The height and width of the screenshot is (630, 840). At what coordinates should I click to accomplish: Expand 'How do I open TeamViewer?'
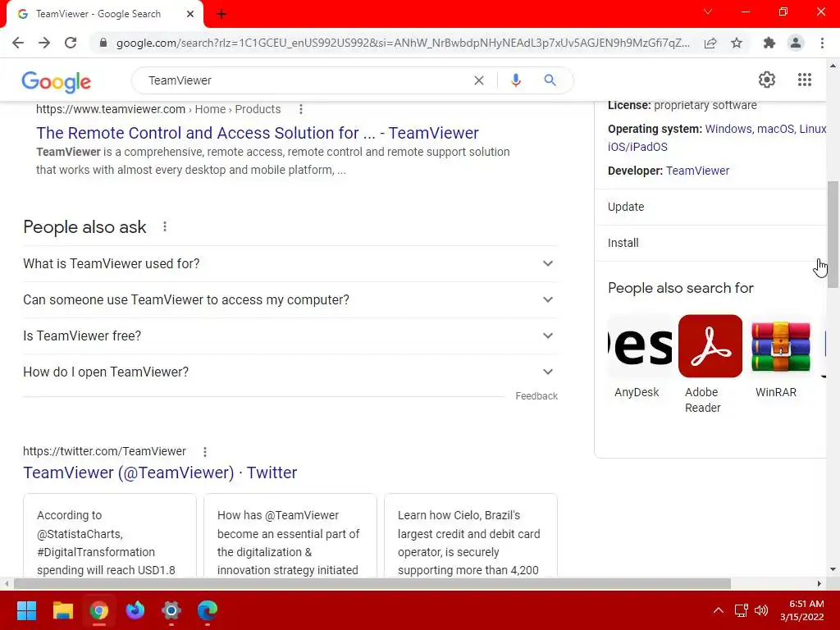point(290,372)
